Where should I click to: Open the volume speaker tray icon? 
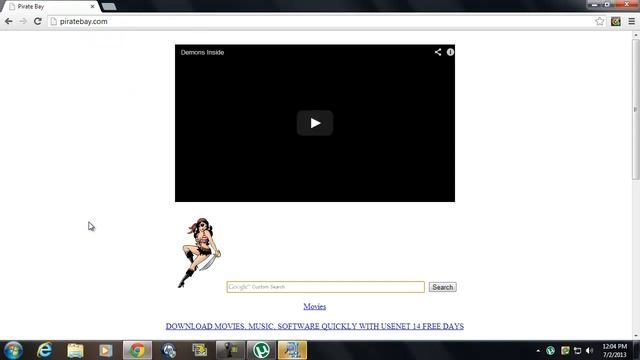(589, 350)
